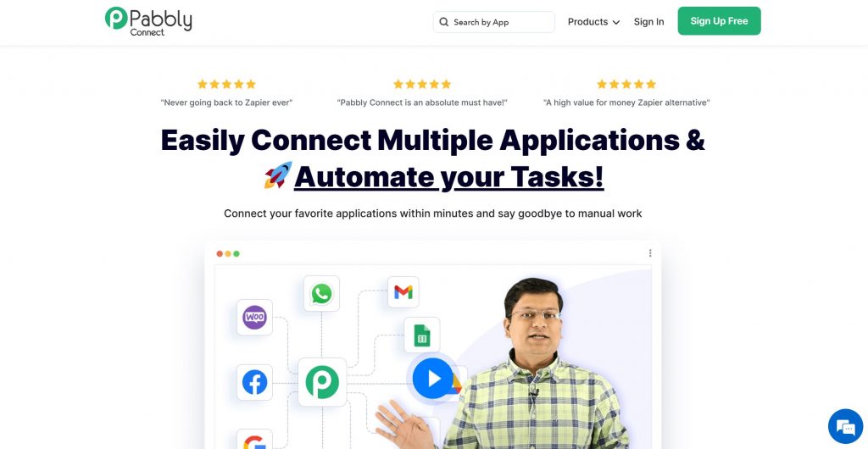Click the "Automate your Tasks!" underlined heading
This screenshot has width=868, height=449.
pos(448,177)
